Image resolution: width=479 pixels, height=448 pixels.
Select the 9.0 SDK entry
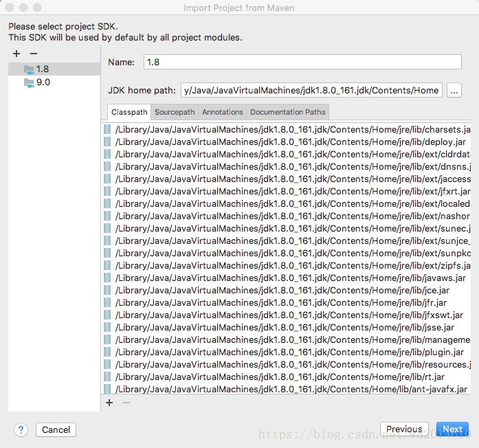[54, 82]
